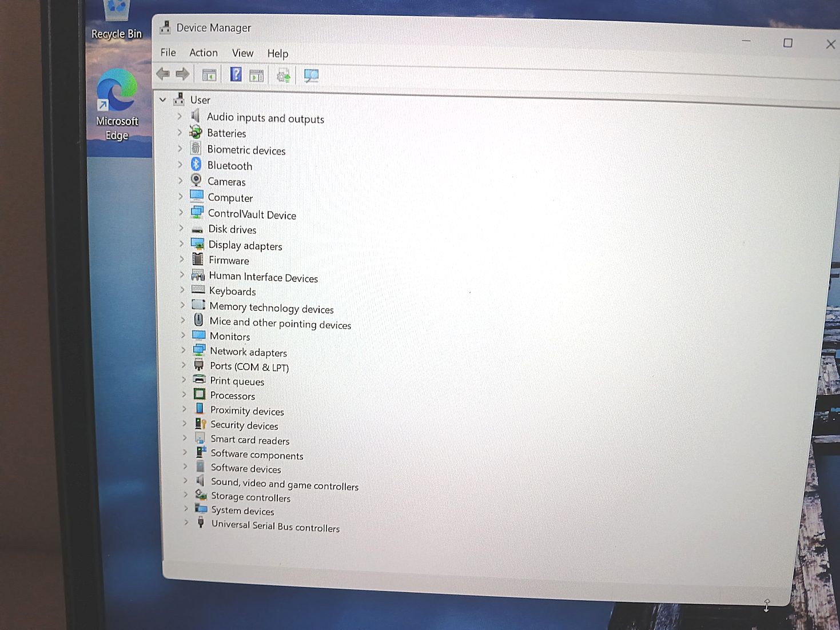Open Microsoft Edge desktop shortcut
Viewport: 840px width, 630px height.
click(x=117, y=105)
